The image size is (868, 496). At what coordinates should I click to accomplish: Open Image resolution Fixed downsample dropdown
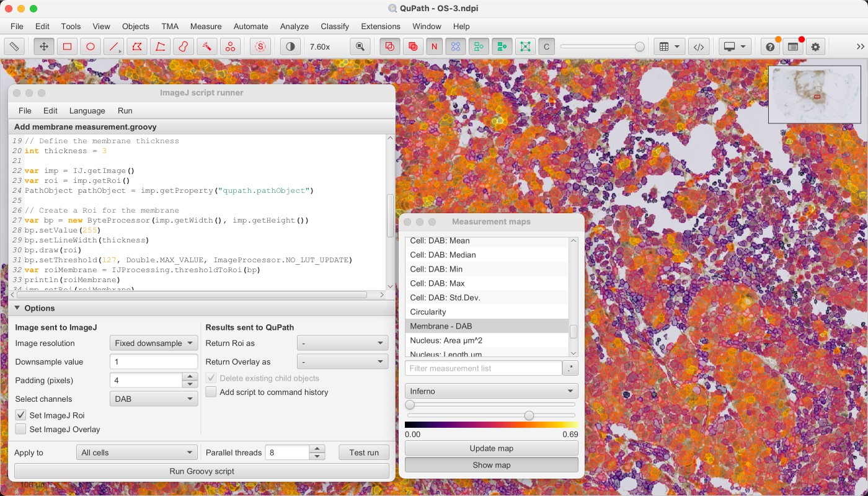coord(154,343)
